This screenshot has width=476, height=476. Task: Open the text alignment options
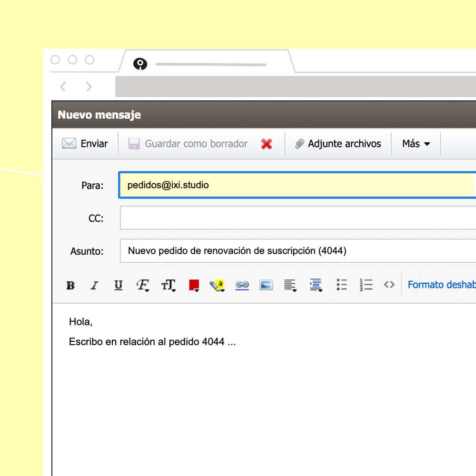(x=290, y=285)
